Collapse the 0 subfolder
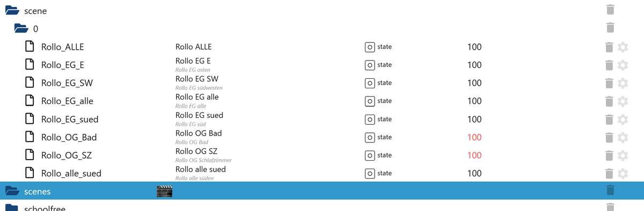Viewport: 644px width, 211px height. [21, 28]
